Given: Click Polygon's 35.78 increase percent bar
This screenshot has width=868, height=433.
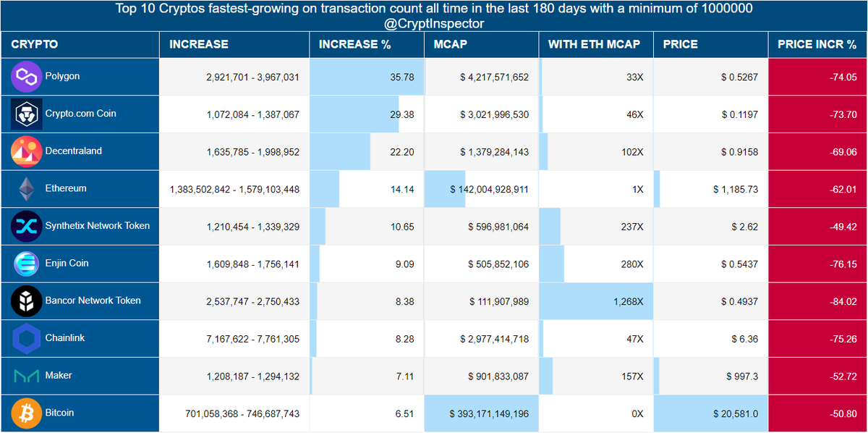Looking at the screenshot, I should [x=367, y=77].
